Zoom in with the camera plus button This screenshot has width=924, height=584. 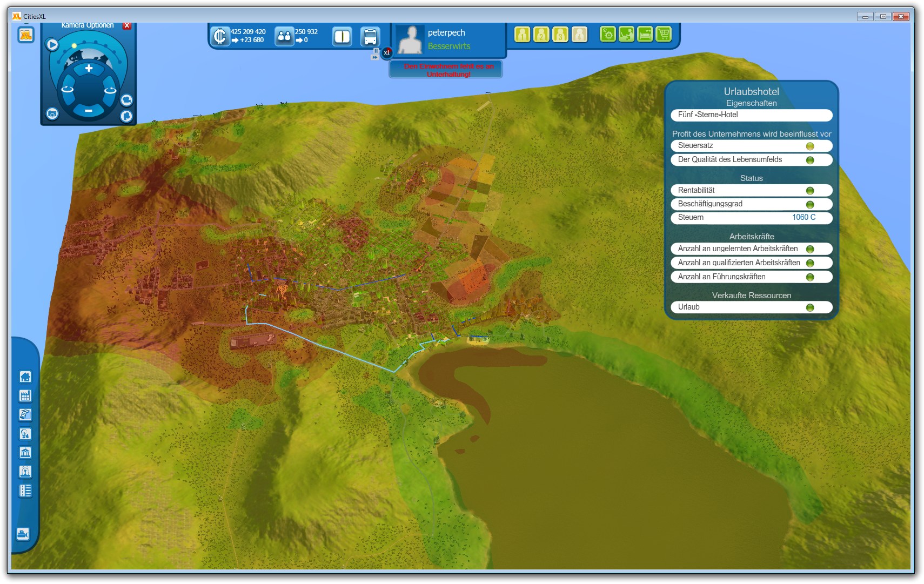coord(89,68)
